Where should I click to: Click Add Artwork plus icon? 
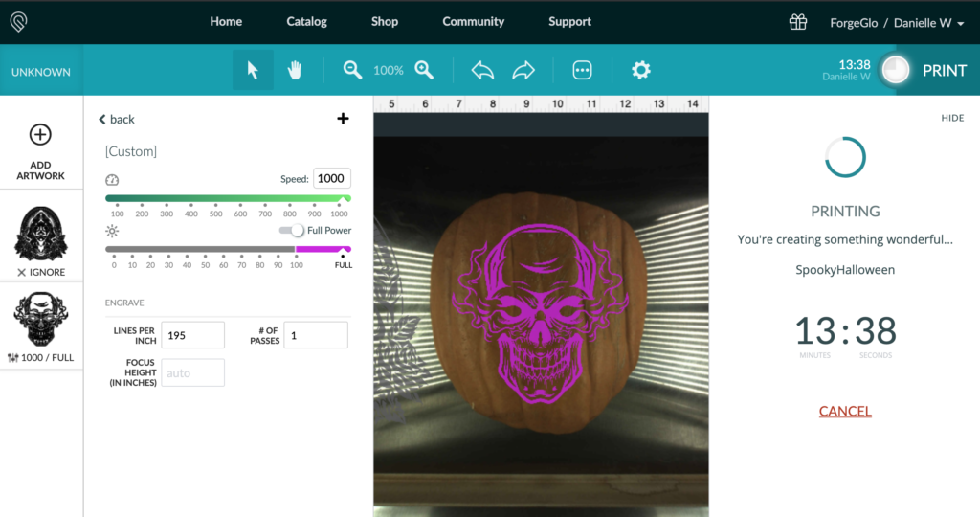click(x=40, y=134)
